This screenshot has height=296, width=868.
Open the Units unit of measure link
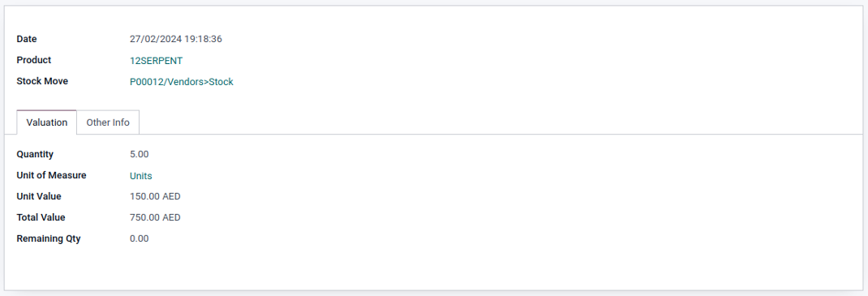(x=141, y=176)
